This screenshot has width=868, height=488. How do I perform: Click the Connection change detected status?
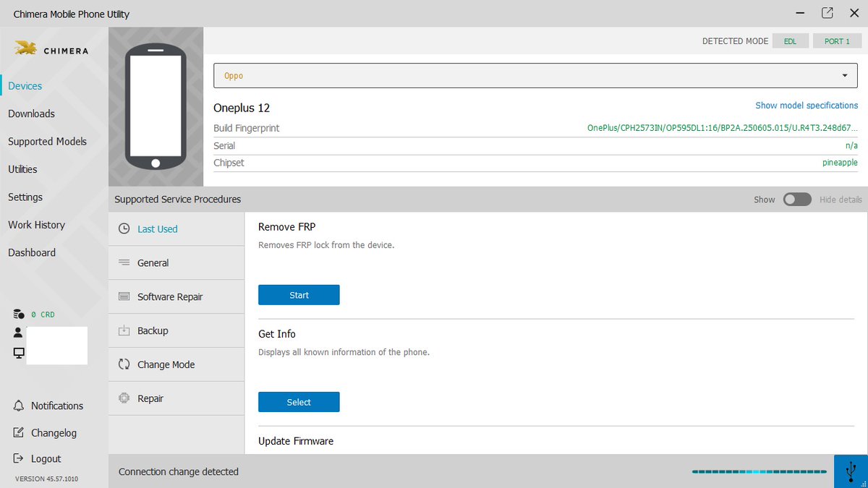click(179, 471)
